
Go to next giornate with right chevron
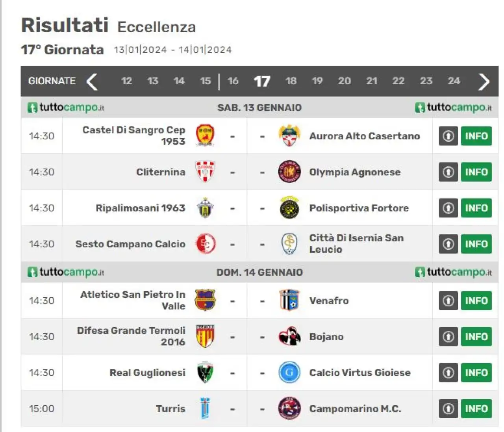484,82
